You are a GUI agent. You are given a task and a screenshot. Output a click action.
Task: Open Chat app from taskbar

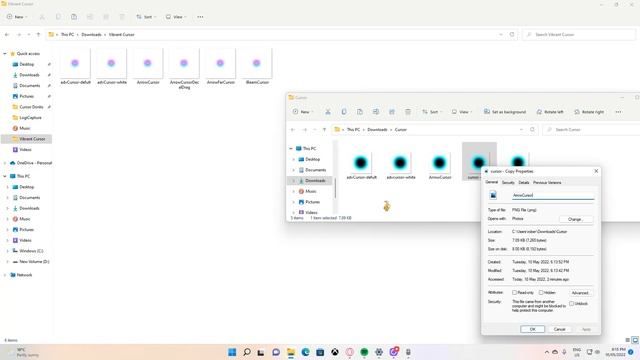point(276,352)
